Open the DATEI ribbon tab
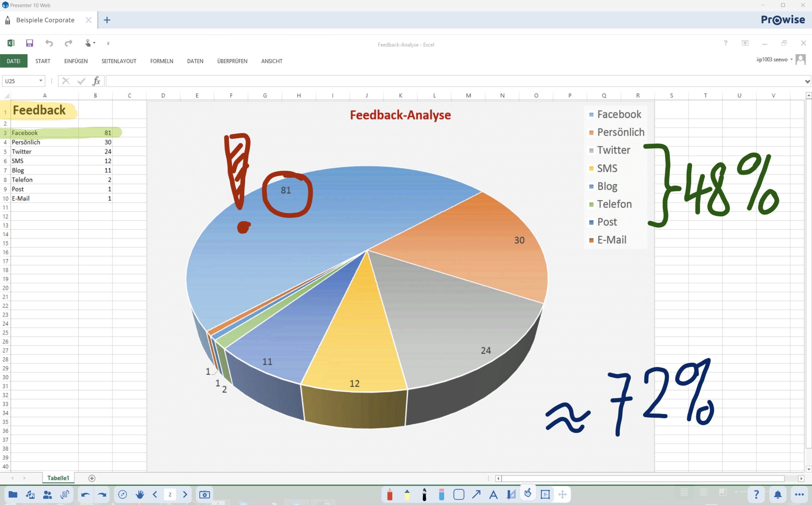The height and width of the screenshot is (505, 812). 14,61
